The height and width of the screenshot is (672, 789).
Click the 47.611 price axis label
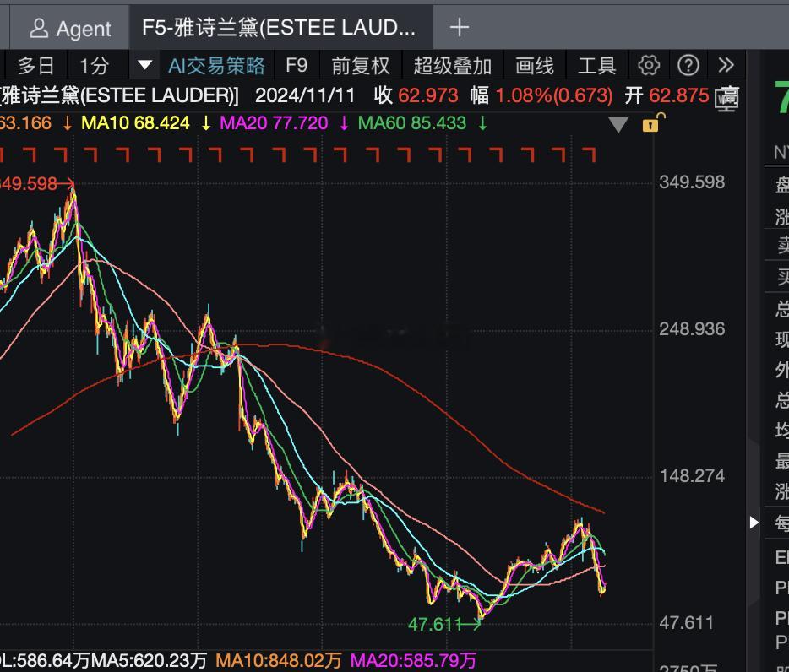[x=686, y=623]
